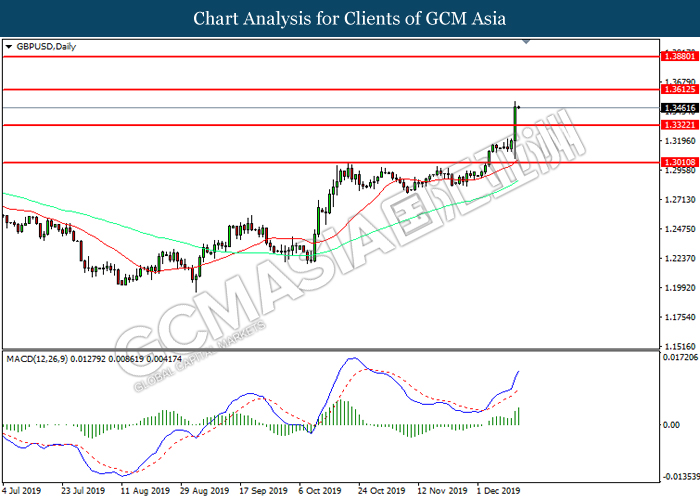This screenshot has height=500, width=700.
Task: Open the GBPUSD,Daily chart dropdown arrow
Action: 8,46
